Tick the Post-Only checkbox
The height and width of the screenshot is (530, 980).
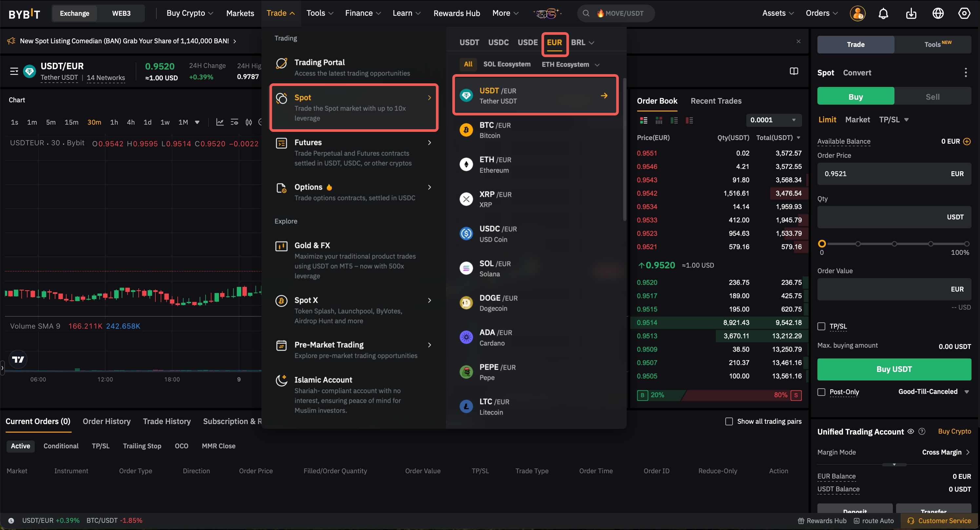point(821,392)
